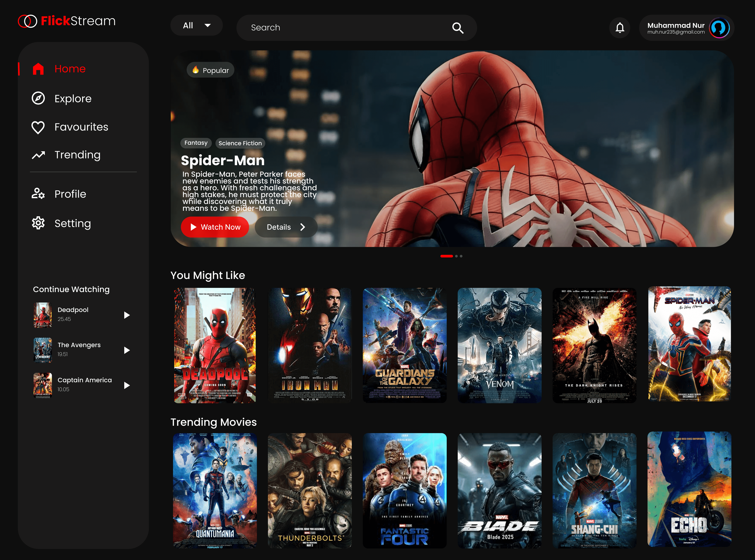Resume playing Deadpool
Viewport: 755px width, 560px height.
(127, 315)
